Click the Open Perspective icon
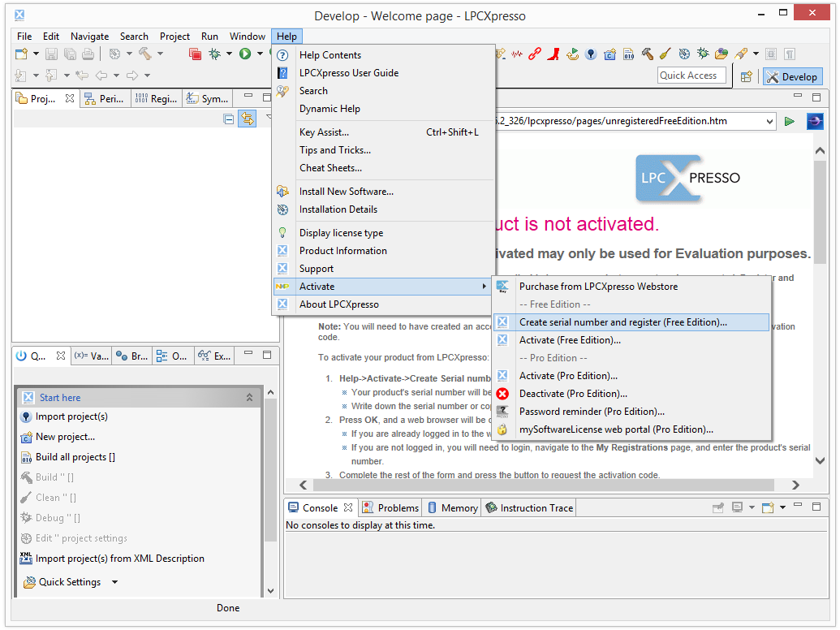The width and height of the screenshot is (840, 630). (x=746, y=76)
